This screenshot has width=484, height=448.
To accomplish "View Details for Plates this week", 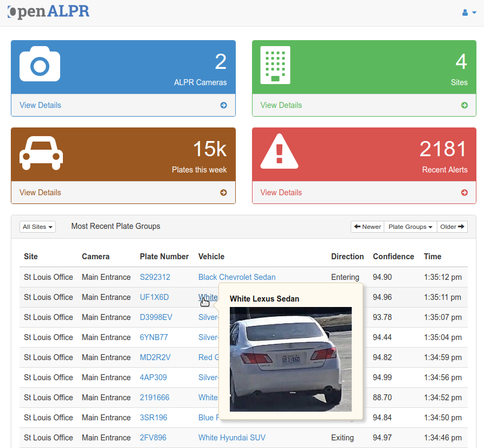I will [40, 192].
